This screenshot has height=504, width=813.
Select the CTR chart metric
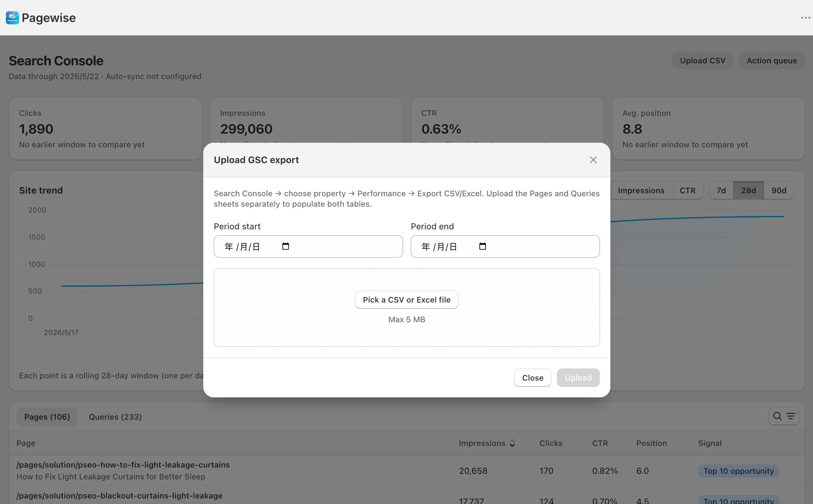coord(687,190)
